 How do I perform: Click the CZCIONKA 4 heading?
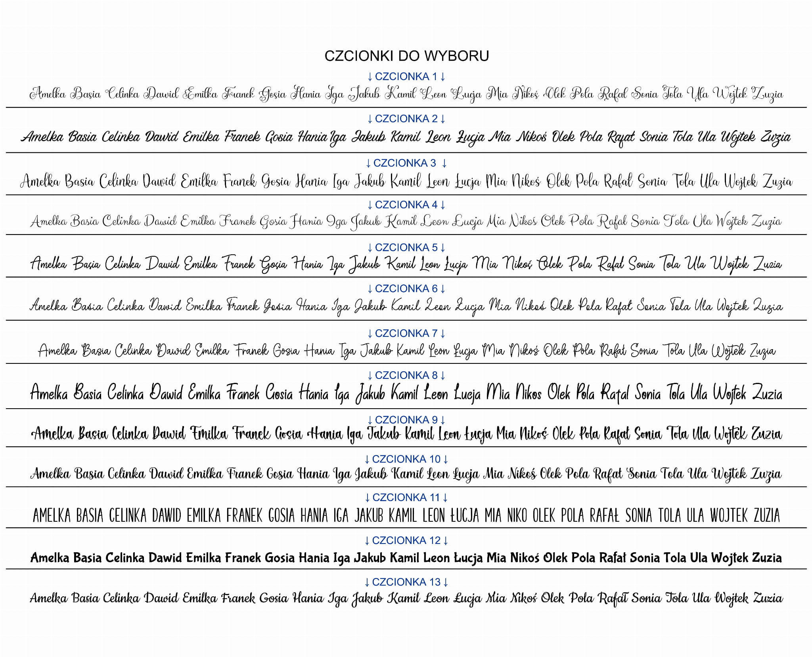point(406,205)
